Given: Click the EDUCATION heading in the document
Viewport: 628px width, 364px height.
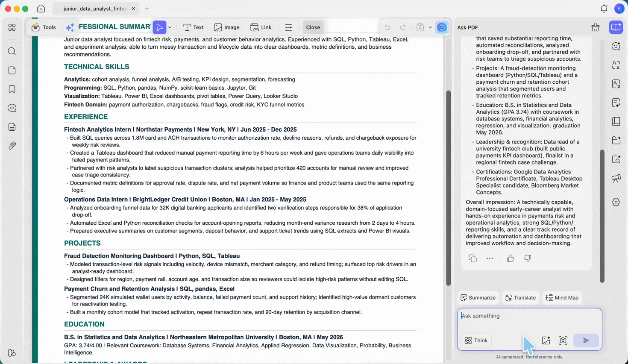Looking at the screenshot, I should click(84, 324).
